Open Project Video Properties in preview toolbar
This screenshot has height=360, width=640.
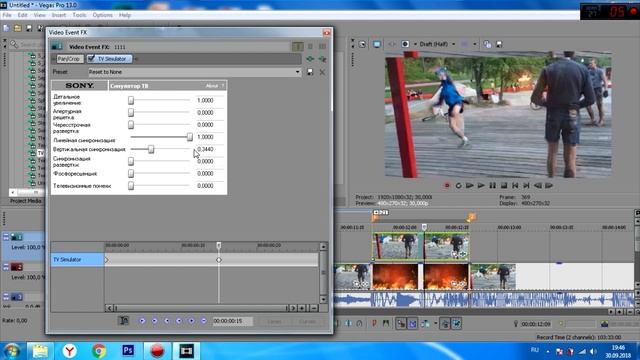tap(362, 44)
